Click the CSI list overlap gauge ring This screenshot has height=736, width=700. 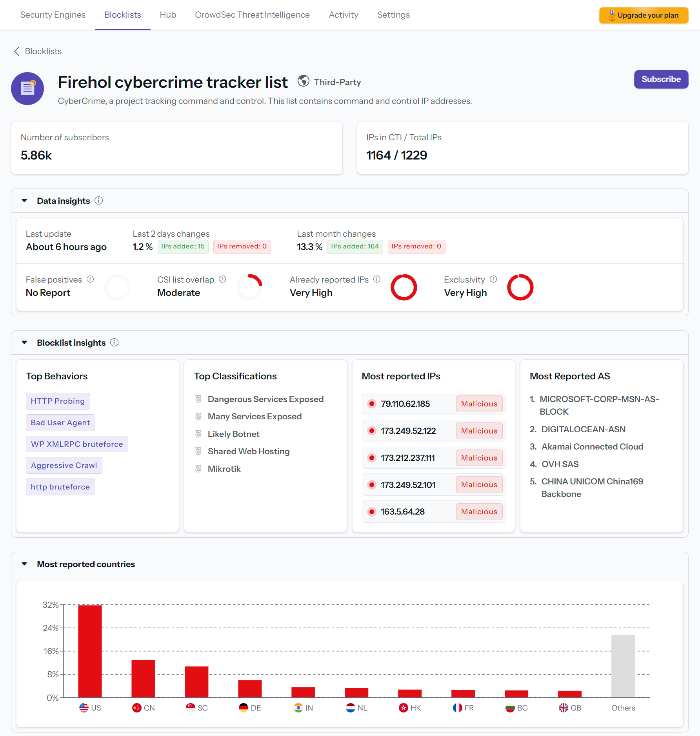coord(249,287)
